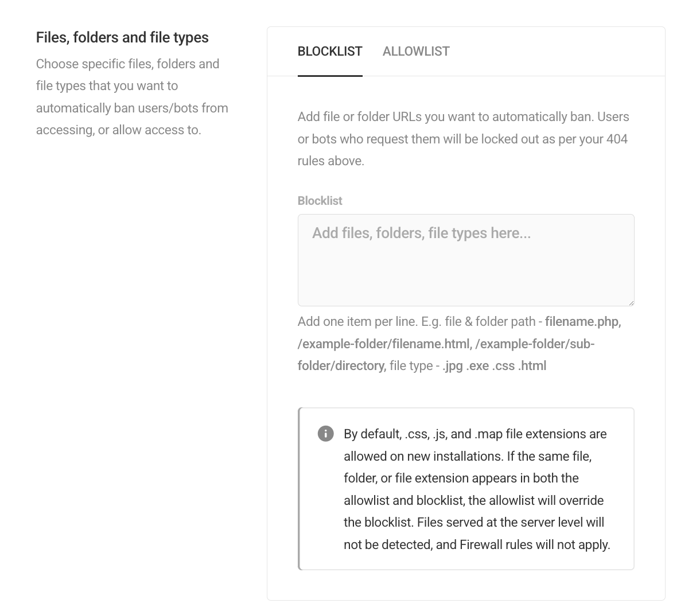Switch to the BLOCKLIST tab
This screenshot has height=615, width=700.
pyautogui.click(x=329, y=52)
